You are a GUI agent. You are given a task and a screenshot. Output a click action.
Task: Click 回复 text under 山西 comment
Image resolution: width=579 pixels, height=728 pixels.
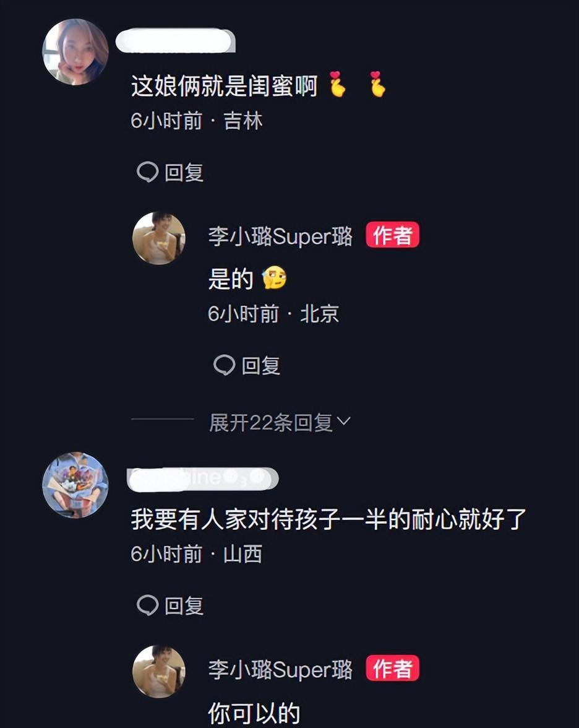tap(184, 606)
